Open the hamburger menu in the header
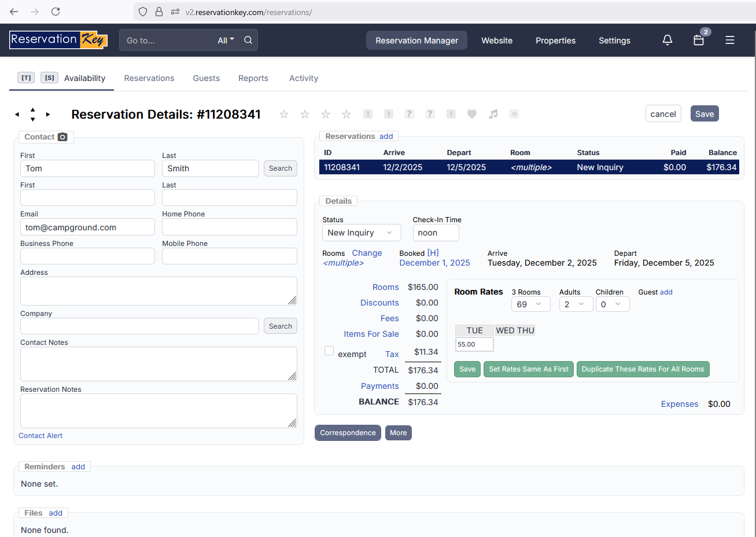Viewport: 756px width, 537px height. click(730, 40)
